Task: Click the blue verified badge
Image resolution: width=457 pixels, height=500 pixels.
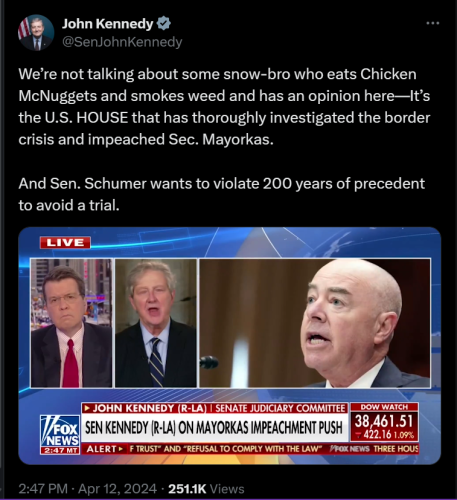Action: (x=163, y=24)
